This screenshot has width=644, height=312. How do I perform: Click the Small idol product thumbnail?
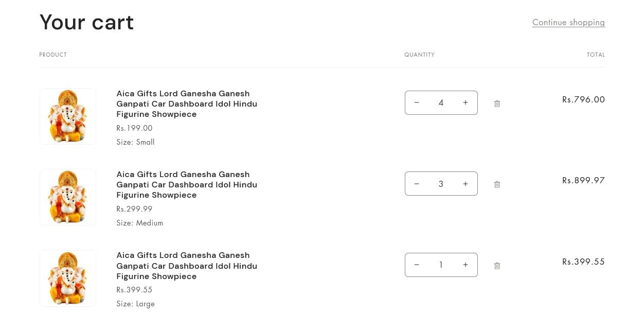[x=68, y=116]
